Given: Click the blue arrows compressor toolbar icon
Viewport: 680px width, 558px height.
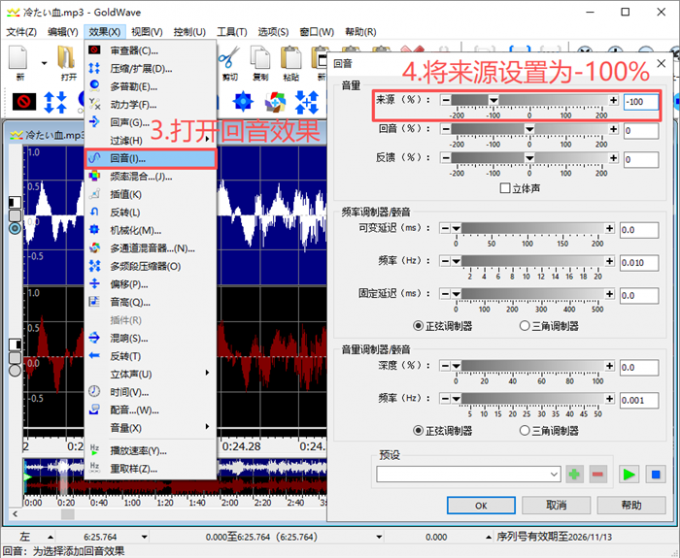Looking at the screenshot, I should (56, 102).
